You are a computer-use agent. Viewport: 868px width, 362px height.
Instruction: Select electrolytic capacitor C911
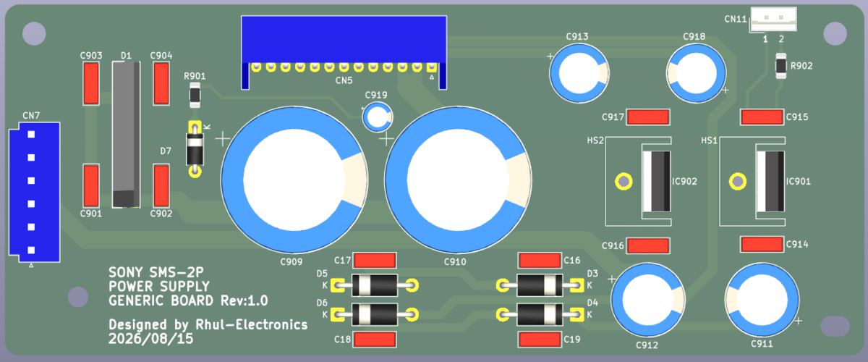pos(763,299)
